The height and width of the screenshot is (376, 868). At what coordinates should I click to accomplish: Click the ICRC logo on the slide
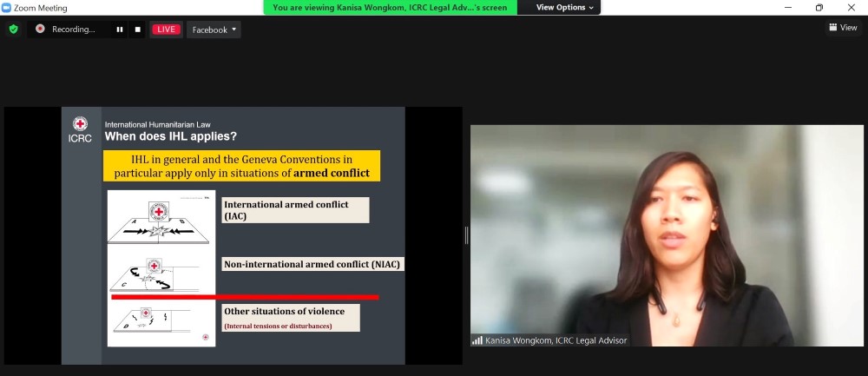point(80,129)
